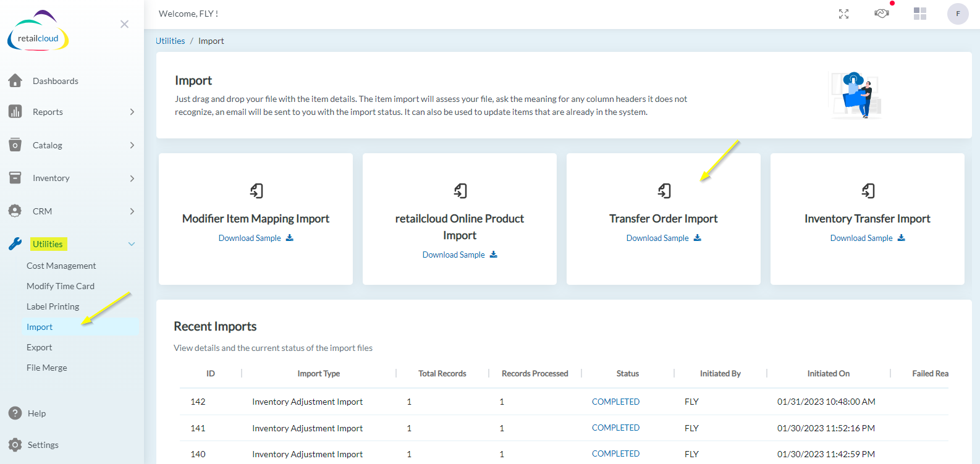
Task: Click the COMPLETED status for import 141
Action: pos(615,428)
